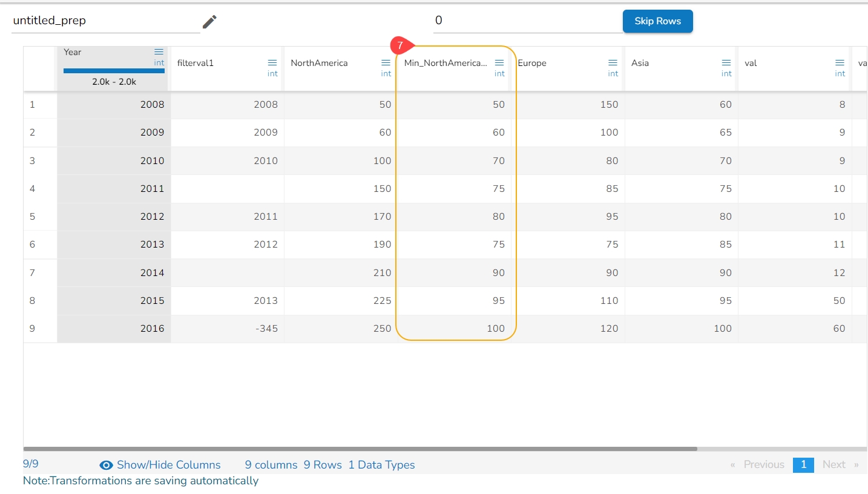The image size is (868, 494).
Task: Click the skip rows number input field
Action: (527, 21)
